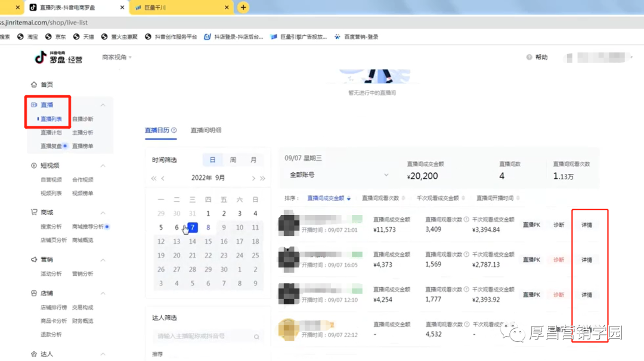Open the 抖音创作服务平台 bookmark

171,37
